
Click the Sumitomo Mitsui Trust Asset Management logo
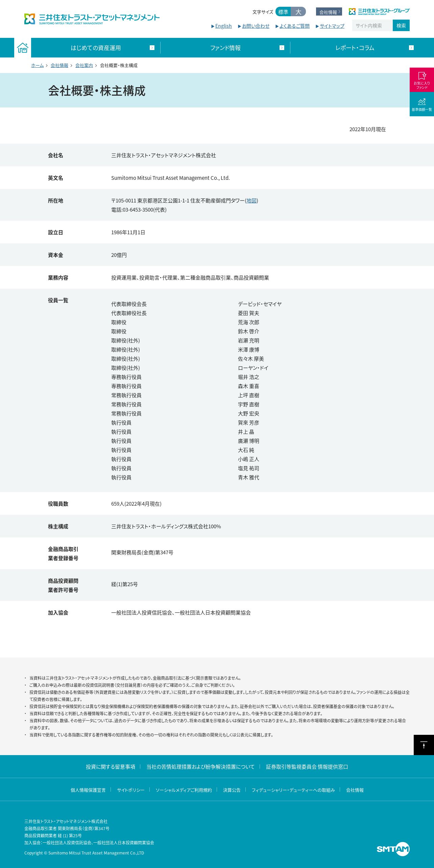click(x=92, y=19)
